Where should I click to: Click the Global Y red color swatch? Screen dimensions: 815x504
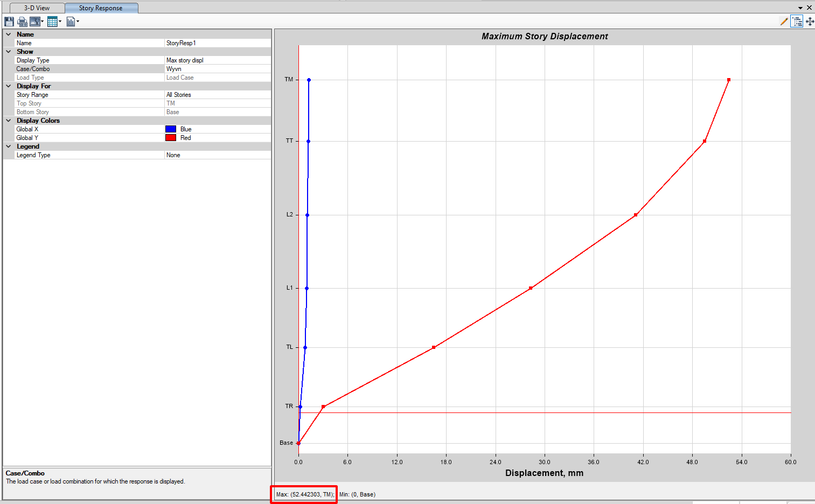pos(171,138)
